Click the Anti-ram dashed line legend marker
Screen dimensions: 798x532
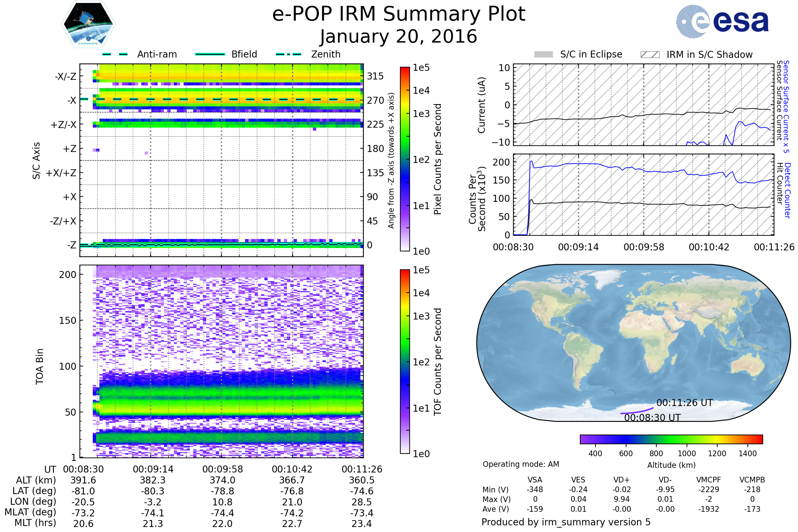115,54
